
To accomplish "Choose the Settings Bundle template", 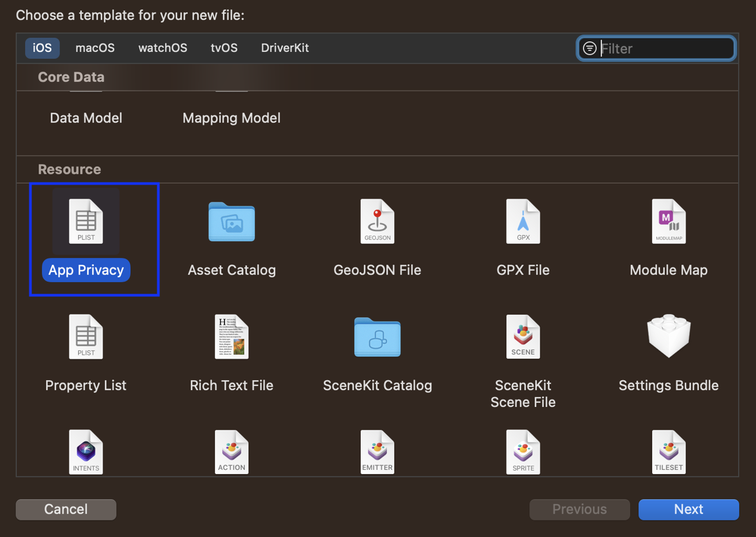I will click(x=669, y=337).
